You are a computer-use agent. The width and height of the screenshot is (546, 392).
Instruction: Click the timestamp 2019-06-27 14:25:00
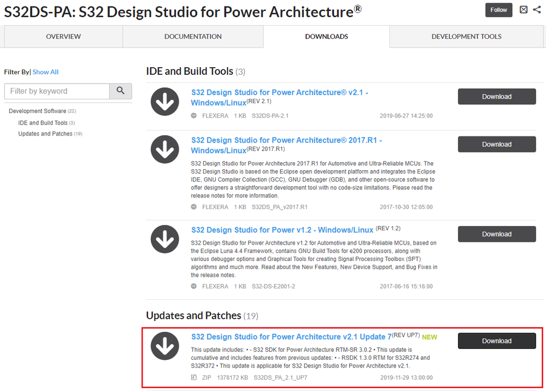[x=406, y=116]
